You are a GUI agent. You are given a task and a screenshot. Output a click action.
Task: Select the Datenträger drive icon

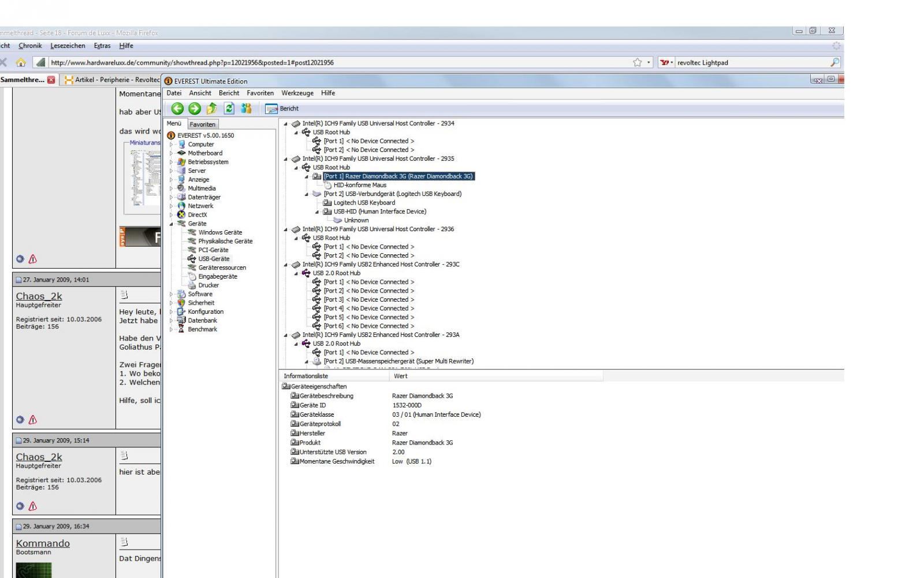point(182,197)
